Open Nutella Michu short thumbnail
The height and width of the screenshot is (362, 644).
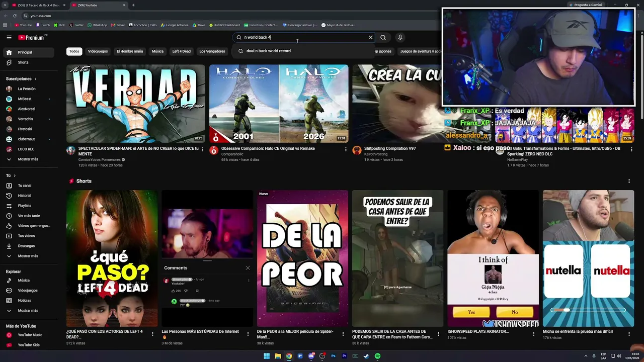coord(589,258)
